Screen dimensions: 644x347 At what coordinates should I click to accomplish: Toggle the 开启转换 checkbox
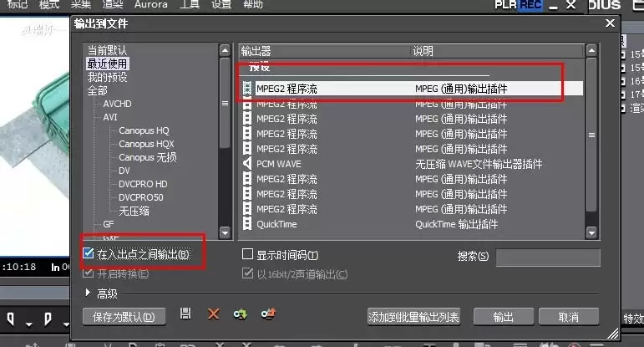tap(88, 273)
